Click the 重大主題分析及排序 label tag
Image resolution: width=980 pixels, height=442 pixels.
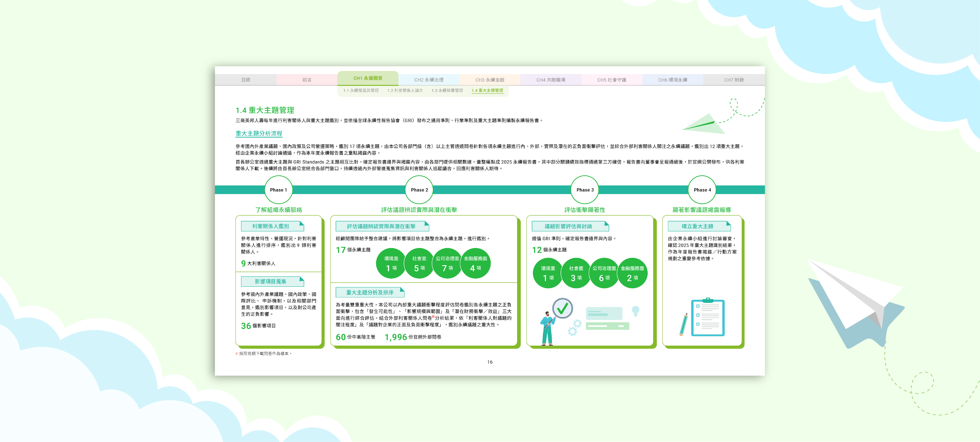click(x=370, y=292)
